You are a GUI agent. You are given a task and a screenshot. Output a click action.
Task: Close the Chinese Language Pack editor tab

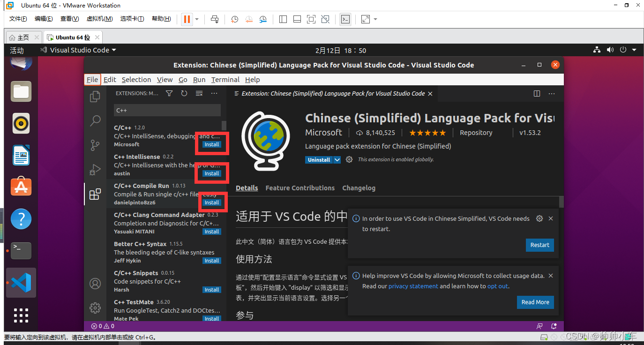(430, 93)
